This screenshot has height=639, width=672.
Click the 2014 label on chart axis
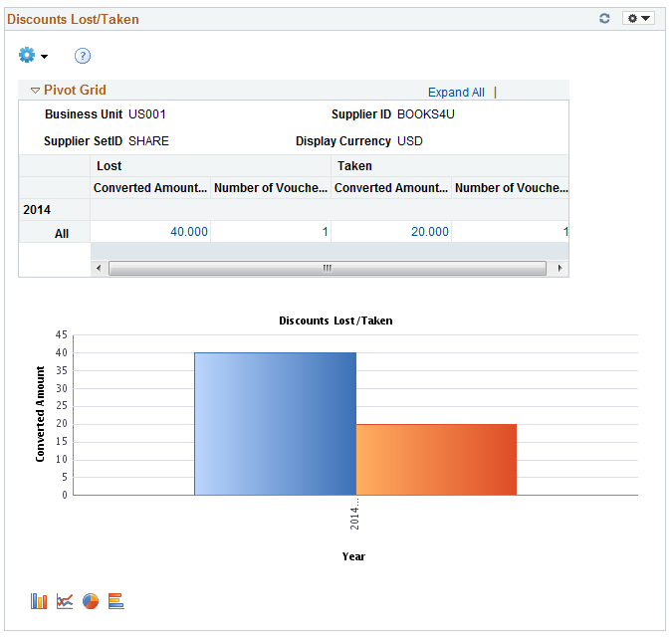click(354, 514)
